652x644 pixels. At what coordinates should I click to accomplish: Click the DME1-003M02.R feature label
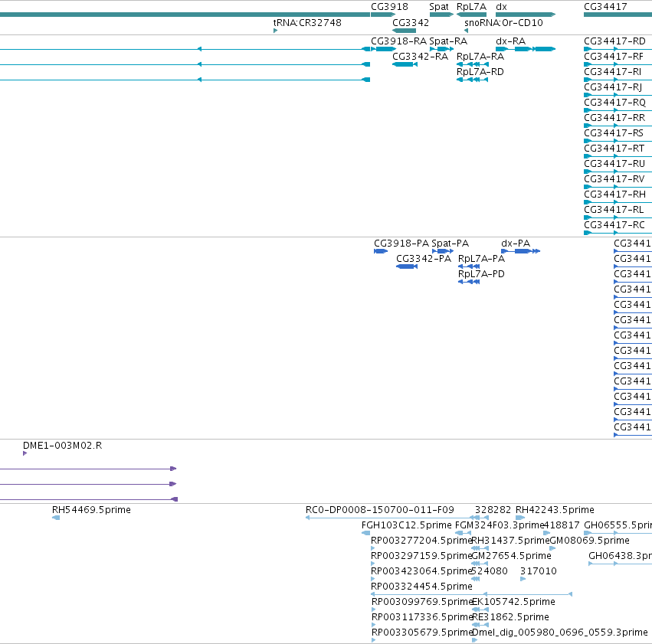(62, 446)
